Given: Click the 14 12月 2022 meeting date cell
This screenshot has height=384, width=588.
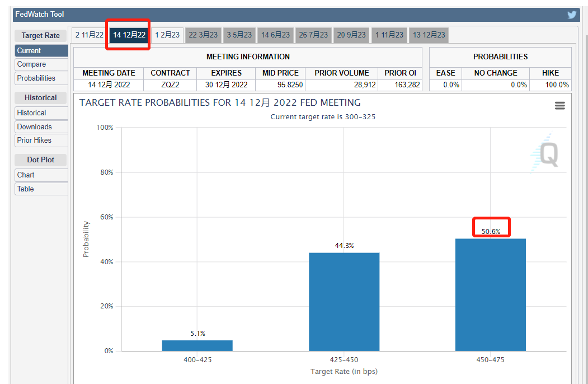Looking at the screenshot, I should 109,85.
